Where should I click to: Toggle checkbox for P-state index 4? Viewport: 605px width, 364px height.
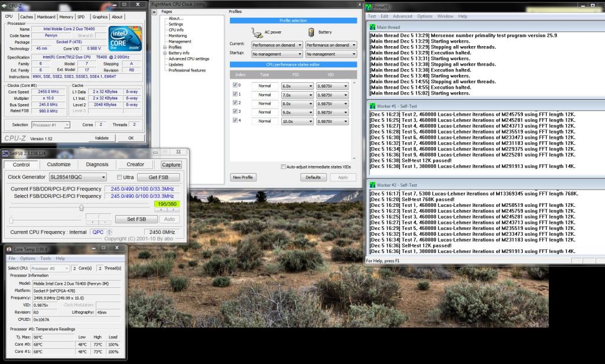pos(235,120)
